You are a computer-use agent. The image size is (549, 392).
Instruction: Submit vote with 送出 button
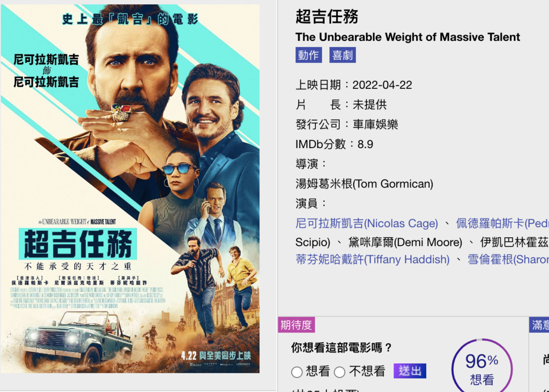click(410, 371)
